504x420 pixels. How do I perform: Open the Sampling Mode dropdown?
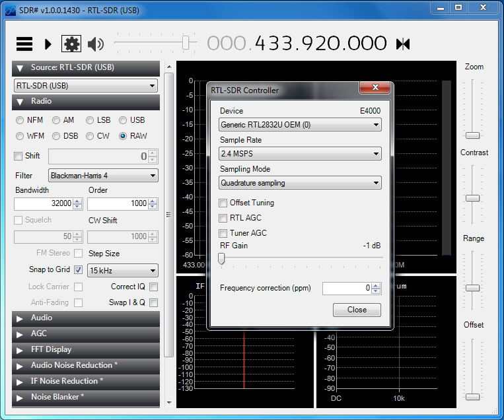point(300,183)
